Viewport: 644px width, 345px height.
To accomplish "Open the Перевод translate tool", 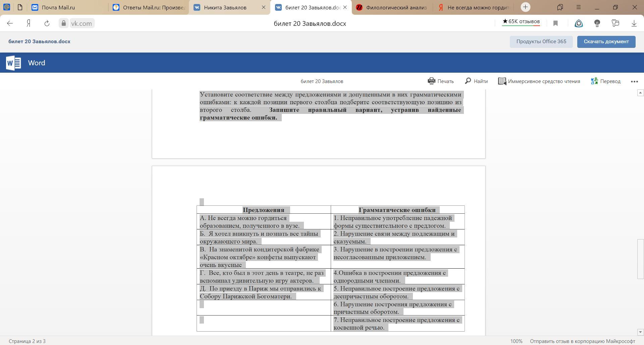I will click(x=606, y=81).
